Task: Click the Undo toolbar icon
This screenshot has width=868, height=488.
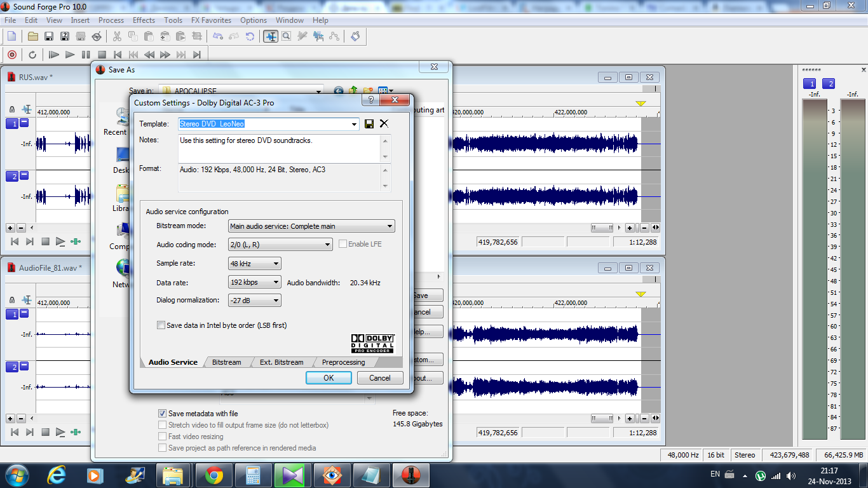Action: (x=219, y=36)
